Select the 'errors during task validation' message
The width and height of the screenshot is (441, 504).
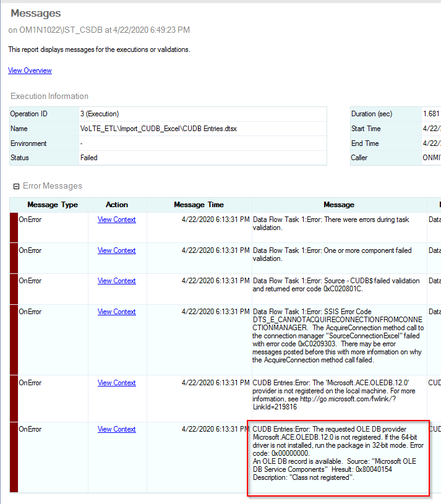[x=331, y=223]
